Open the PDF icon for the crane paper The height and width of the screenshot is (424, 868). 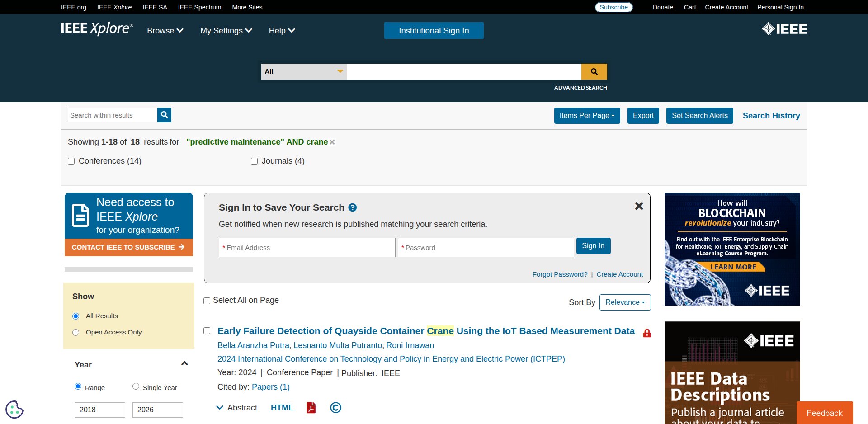[311, 408]
